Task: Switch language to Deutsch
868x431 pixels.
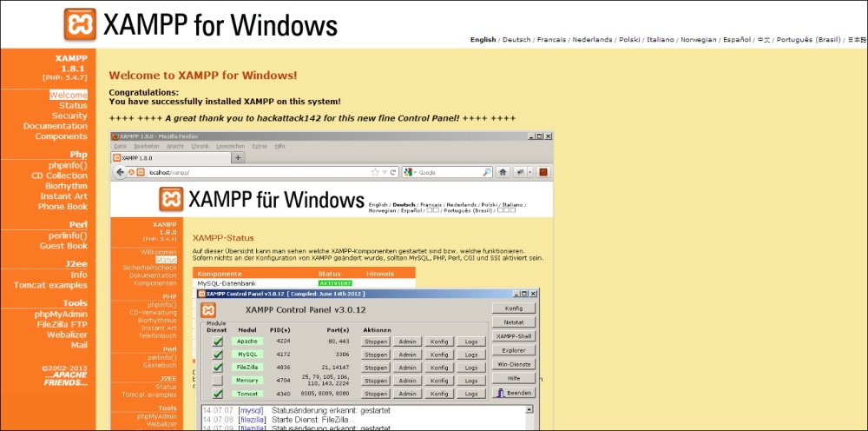Action: (516, 39)
